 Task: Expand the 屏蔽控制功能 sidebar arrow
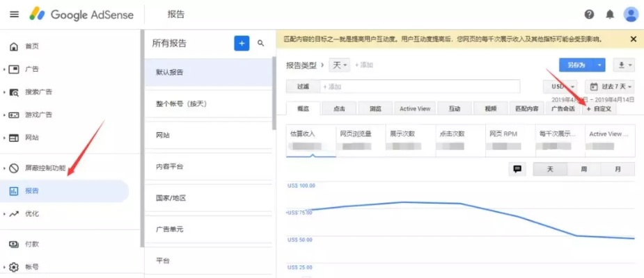[4, 167]
